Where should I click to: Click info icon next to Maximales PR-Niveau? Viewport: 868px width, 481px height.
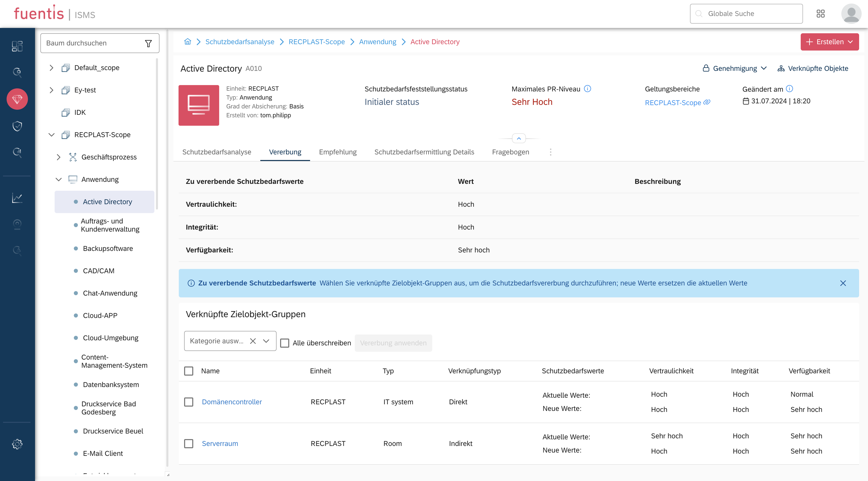(x=587, y=89)
